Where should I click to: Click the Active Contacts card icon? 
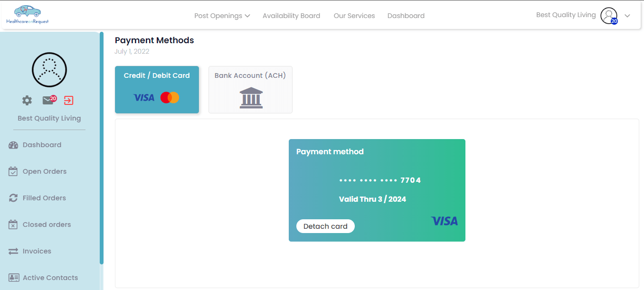pyautogui.click(x=14, y=278)
